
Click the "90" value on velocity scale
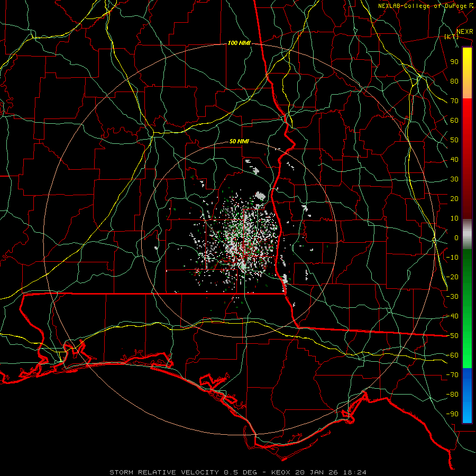(454, 62)
